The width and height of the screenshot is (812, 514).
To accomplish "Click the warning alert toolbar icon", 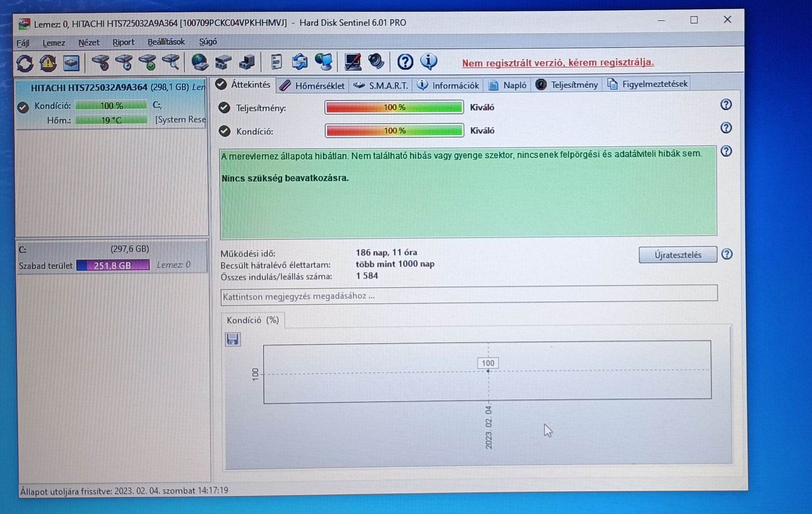I will click(48, 63).
